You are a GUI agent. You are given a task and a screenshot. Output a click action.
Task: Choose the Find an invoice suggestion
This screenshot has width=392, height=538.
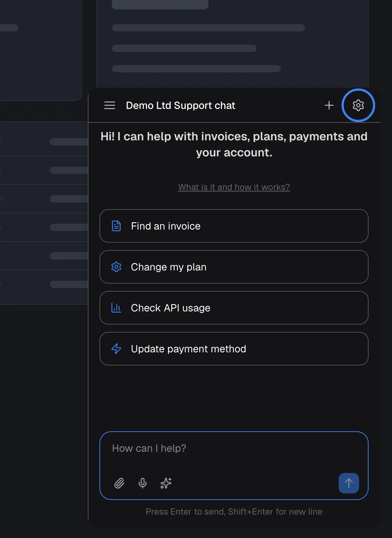234,226
